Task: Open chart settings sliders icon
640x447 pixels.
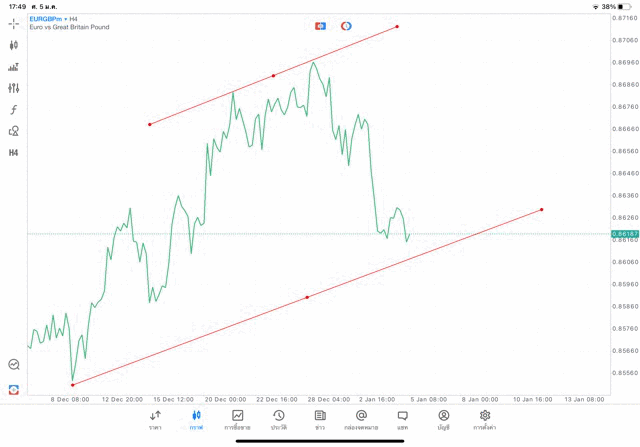Action: click(14, 88)
